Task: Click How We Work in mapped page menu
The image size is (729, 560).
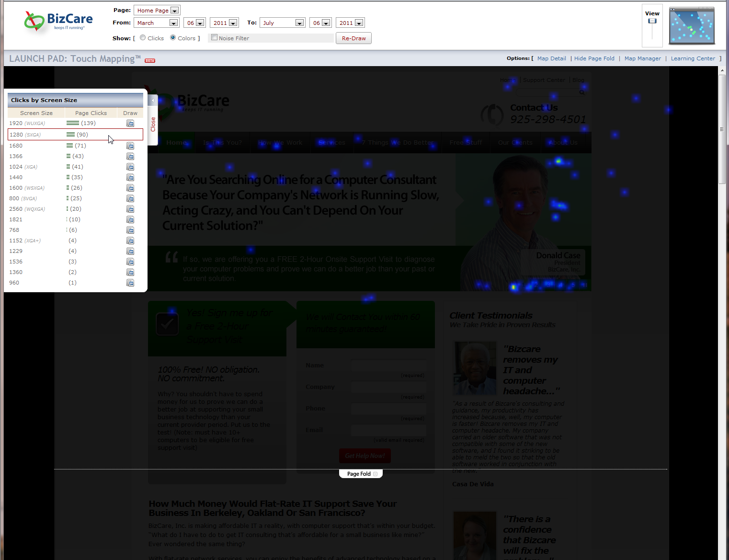Action: 280,143
